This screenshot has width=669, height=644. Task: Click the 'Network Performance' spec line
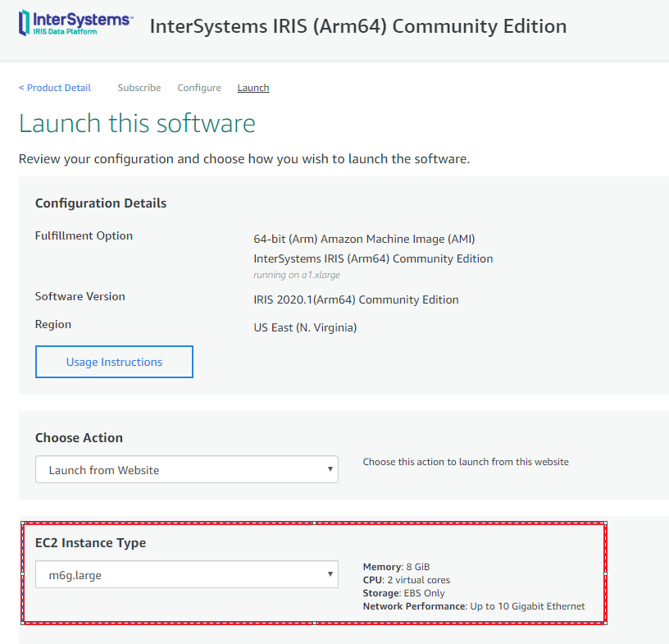474,606
